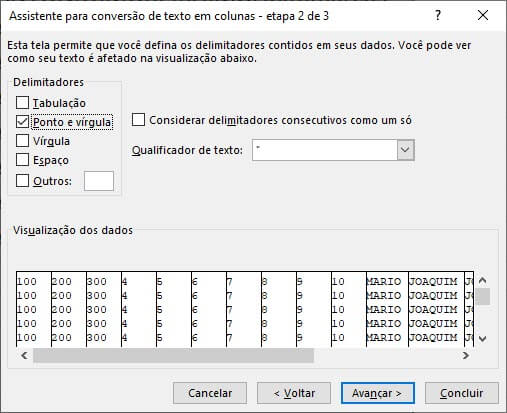This screenshot has height=413, width=507.
Task: Click the preview scroll up arrow
Action: 482,280
